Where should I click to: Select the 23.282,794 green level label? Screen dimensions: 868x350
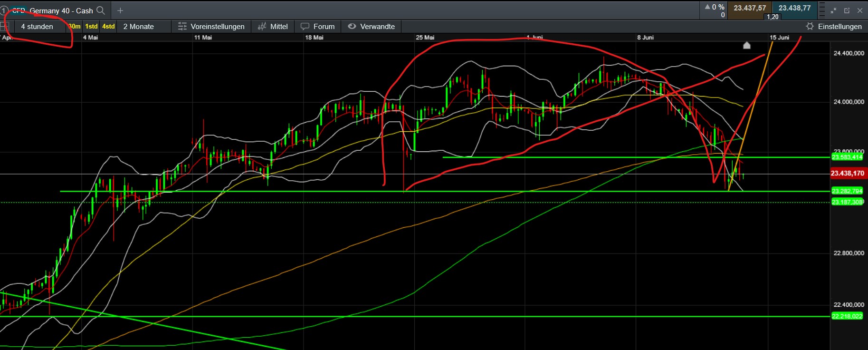847,191
